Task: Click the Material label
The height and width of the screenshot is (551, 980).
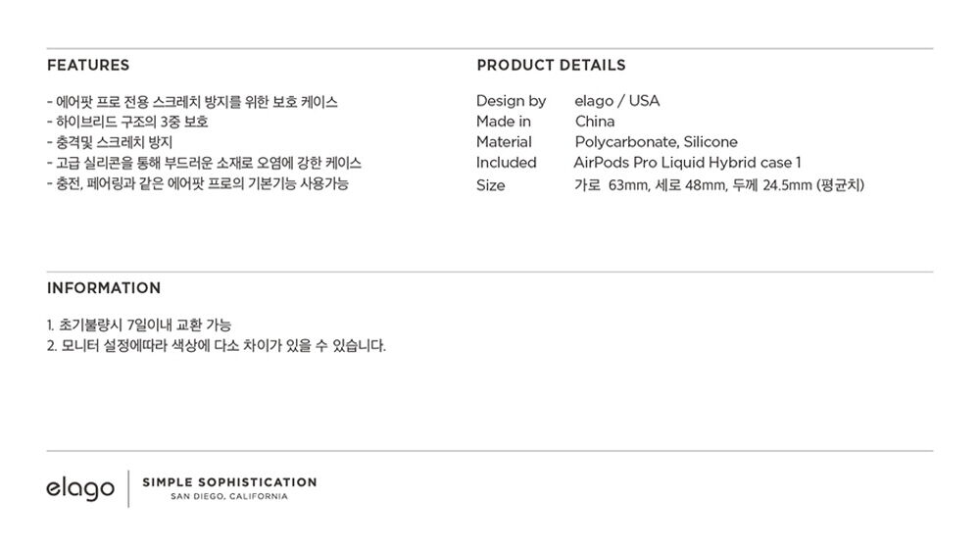Action: (504, 142)
